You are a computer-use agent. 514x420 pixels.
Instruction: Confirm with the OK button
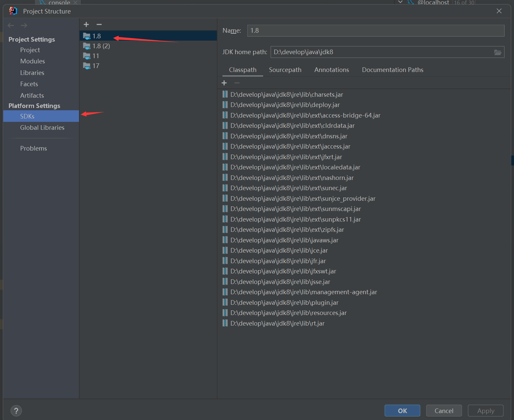pyautogui.click(x=402, y=411)
